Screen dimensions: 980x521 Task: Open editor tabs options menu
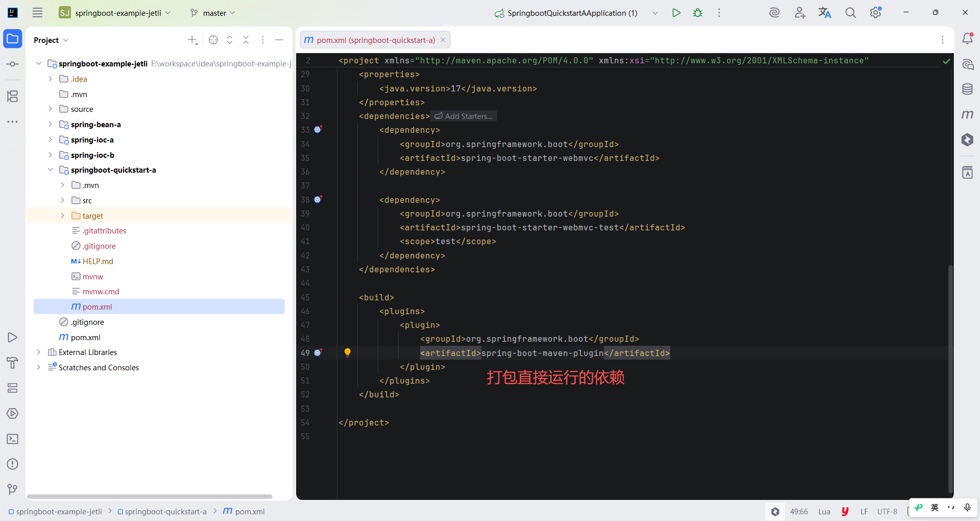pos(943,40)
